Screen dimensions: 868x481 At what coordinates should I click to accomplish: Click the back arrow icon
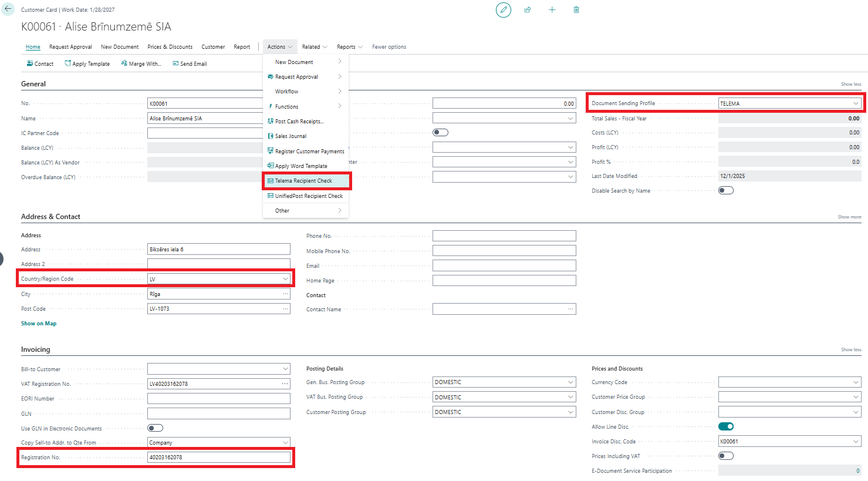[x=8, y=9]
